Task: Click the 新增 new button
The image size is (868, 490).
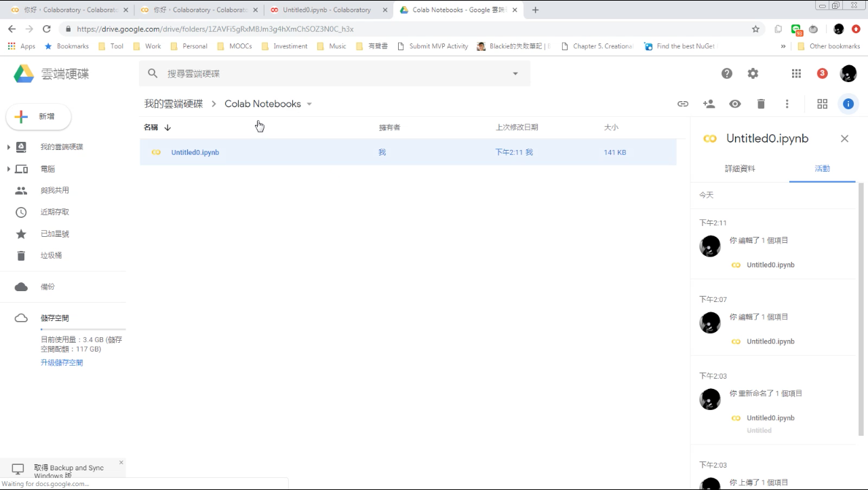Action: (x=39, y=117)
